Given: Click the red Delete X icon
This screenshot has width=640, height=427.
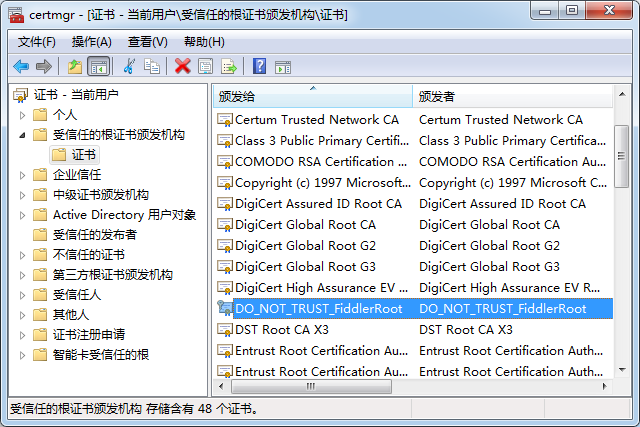Looking at the screenshot, I should click(182, 66).
